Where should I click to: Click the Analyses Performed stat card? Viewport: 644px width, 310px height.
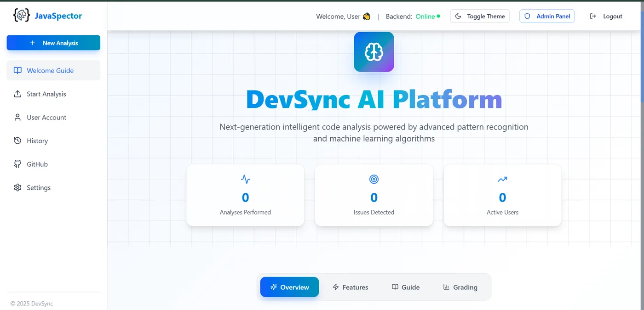[x=245, y=195]
